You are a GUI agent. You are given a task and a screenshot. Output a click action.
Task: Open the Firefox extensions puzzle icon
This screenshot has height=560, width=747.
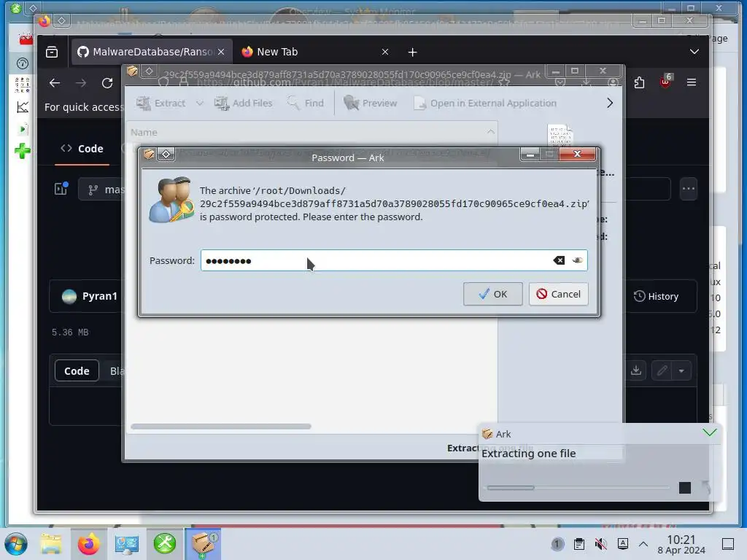coord(639,82)
